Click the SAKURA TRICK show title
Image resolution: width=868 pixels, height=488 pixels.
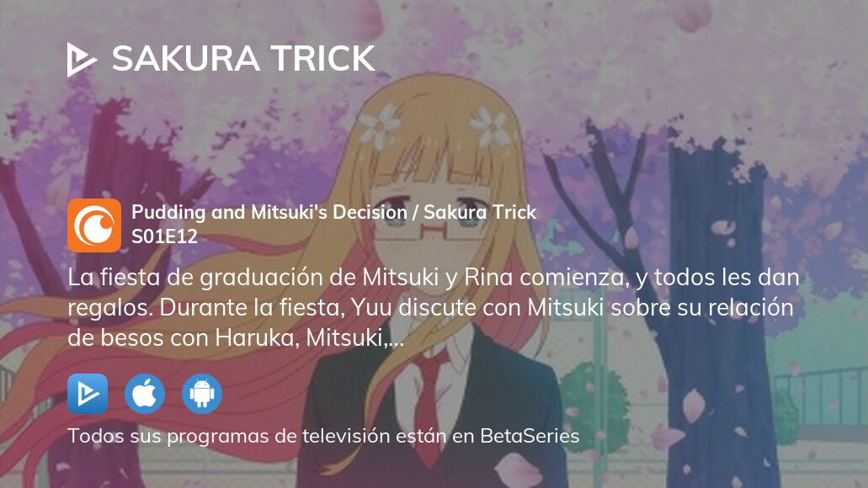point(243,59)
